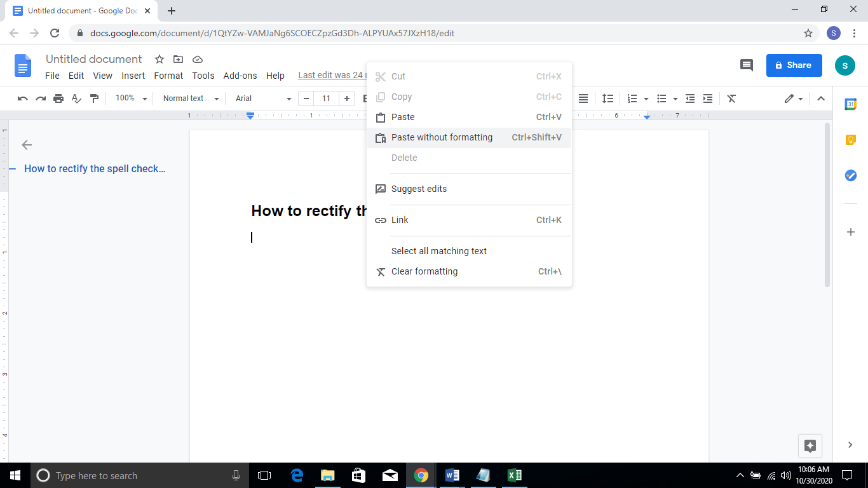The image size is (868, 488).
Task: Choose Paste without formatting from the menu
Action: pos(441,137)
